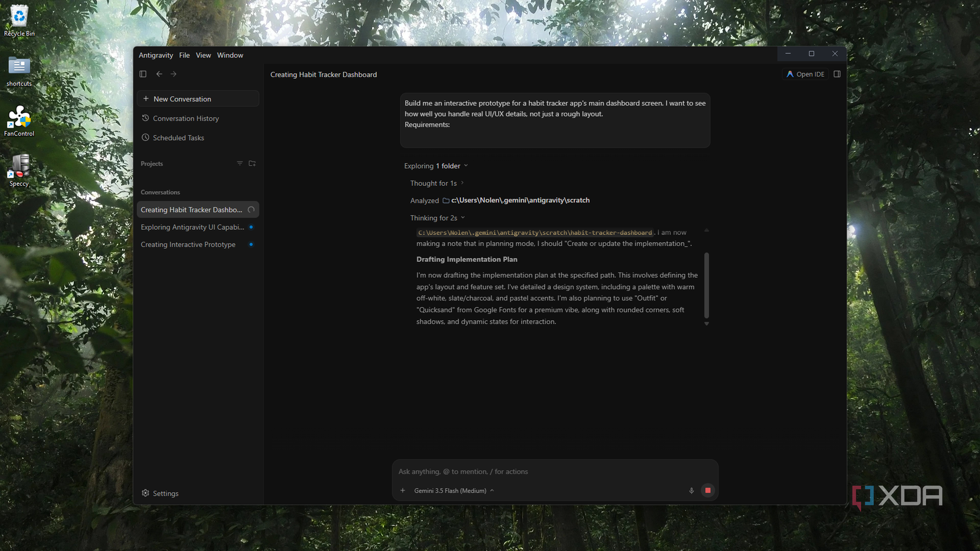980x551 pixels.
Task: Open the File menu
Action: 184,55
